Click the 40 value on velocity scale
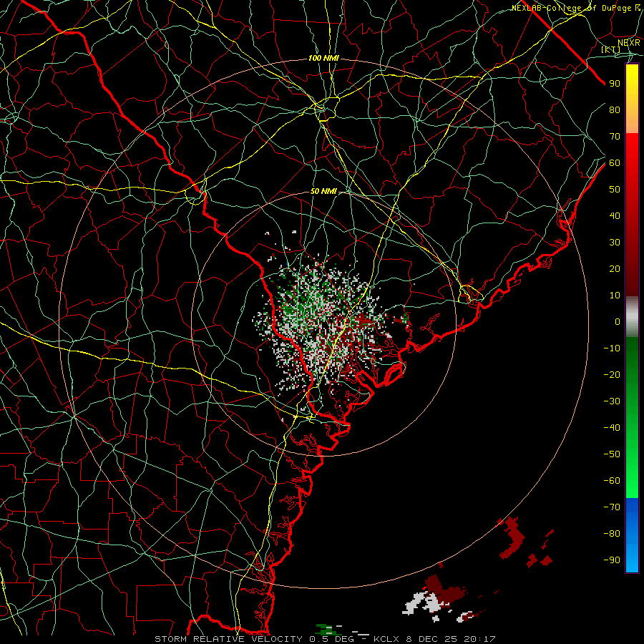The image size is (644, 644). pos(615,216)
